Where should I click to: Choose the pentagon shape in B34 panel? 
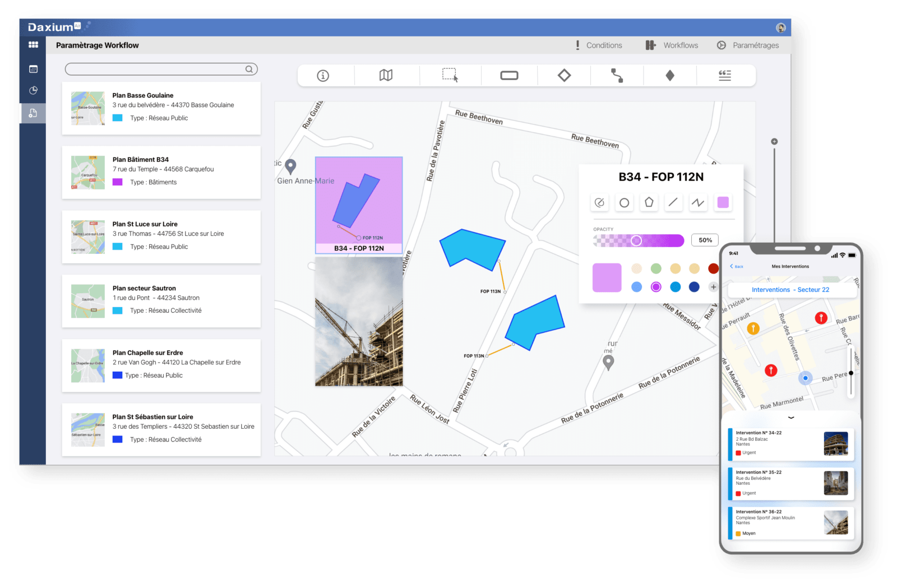click(x=649, y=202)
